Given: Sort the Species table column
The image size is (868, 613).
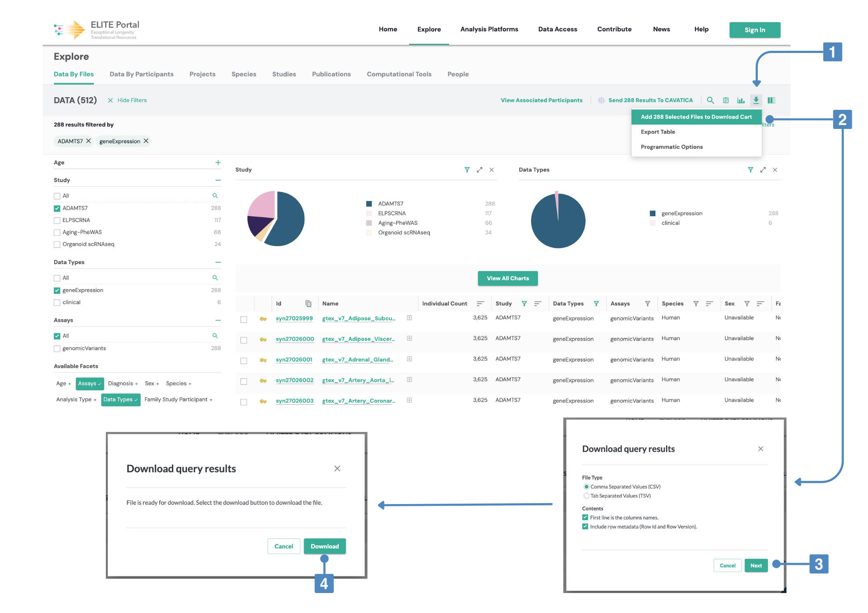Looking at the screenshot, I should [710, 303].
